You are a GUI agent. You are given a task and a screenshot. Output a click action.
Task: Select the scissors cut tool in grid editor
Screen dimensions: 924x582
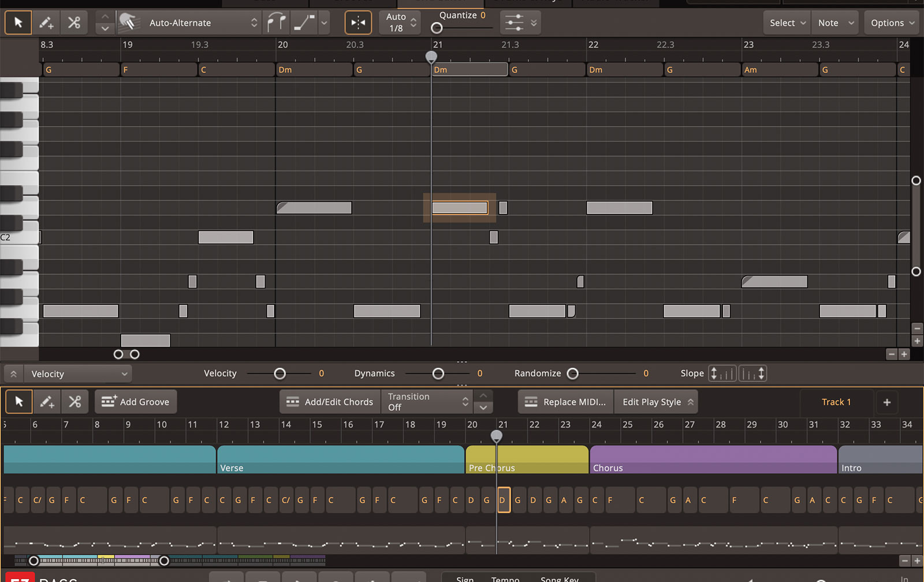(x=74, y=23)
